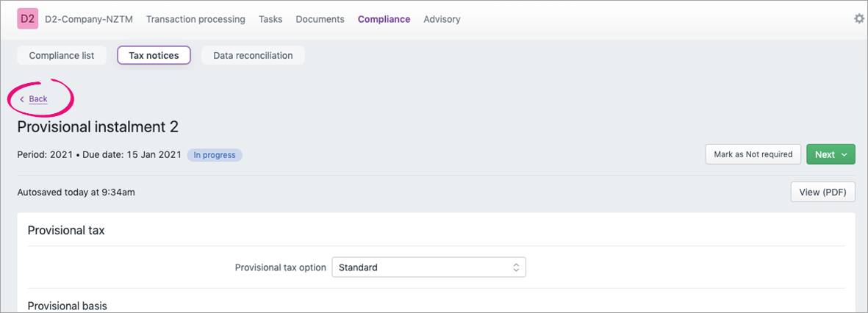Screen dimensions: 868x313
Task: Open the Provisional tax option dropdown
Action: (x=428, y=267)
